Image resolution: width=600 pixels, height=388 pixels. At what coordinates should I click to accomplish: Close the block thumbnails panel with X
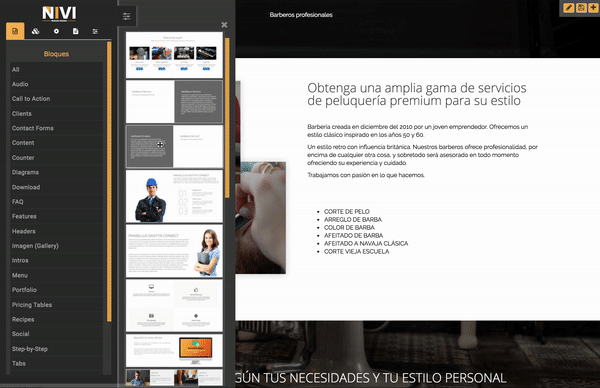coord(224,25)
